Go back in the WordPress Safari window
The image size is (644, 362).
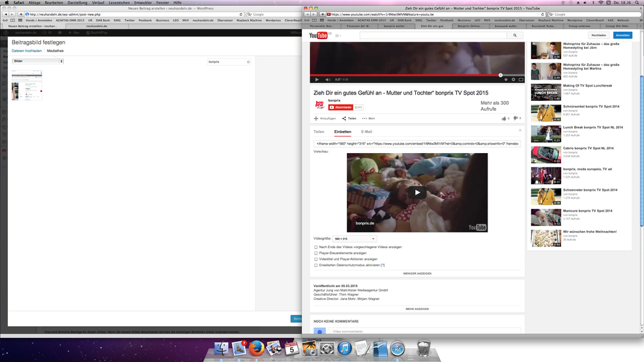[x=5, y=14]
